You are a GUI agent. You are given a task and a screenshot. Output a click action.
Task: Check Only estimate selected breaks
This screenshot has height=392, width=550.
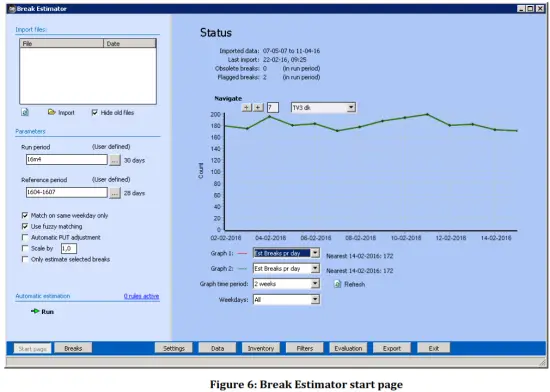click(x=25, y=259)
